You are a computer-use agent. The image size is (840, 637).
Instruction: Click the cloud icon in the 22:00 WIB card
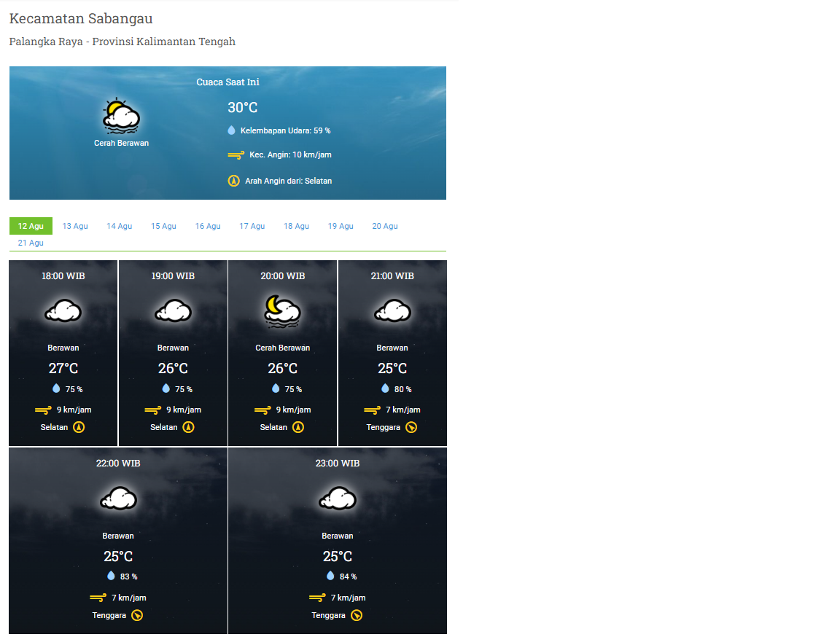tap(118, 499)
